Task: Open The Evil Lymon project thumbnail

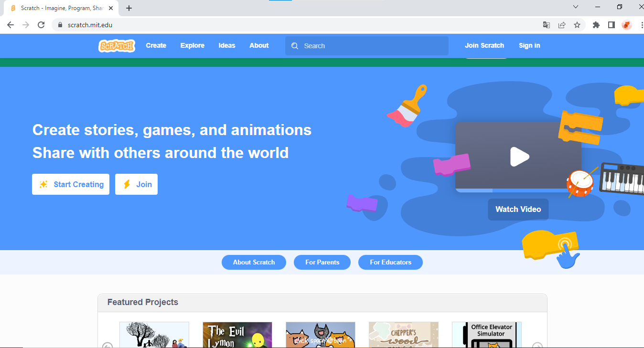Action: pos(237,335)
